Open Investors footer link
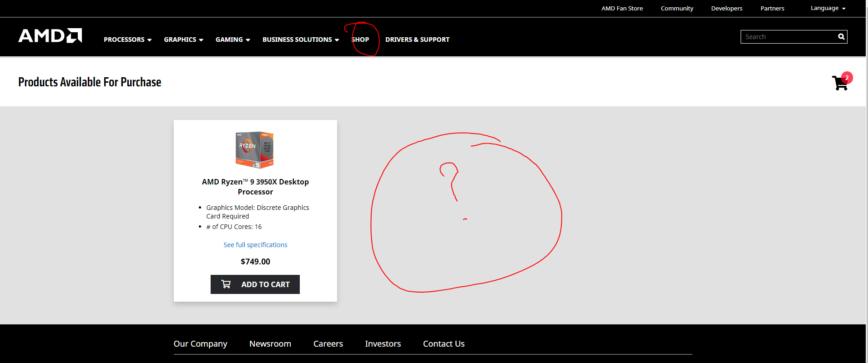 coord(383,344)
